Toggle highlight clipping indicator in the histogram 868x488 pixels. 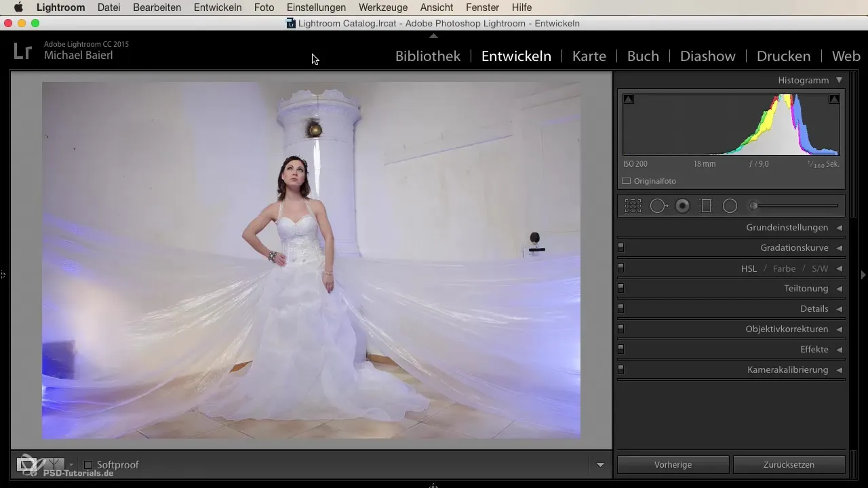(x=834, y=99)
